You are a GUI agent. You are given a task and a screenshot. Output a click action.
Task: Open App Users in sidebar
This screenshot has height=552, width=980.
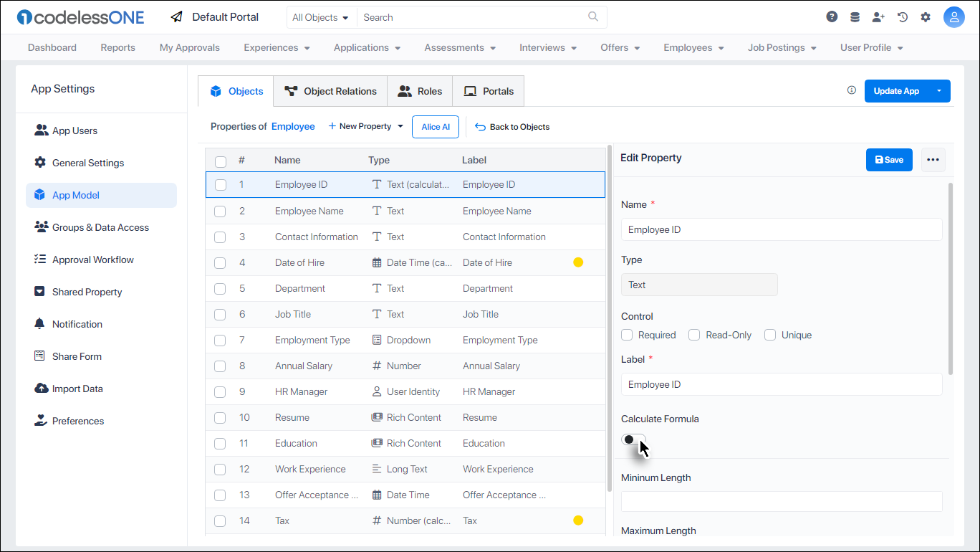pos(101,130)
